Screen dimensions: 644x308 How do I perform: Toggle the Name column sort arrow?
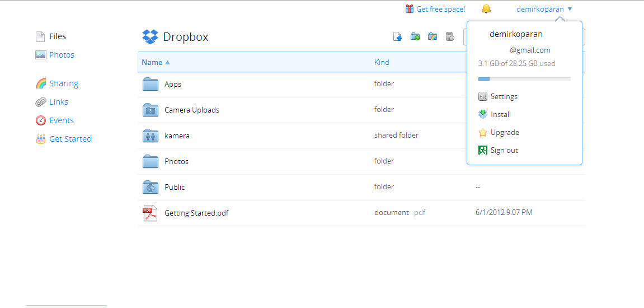click(167, 63)
